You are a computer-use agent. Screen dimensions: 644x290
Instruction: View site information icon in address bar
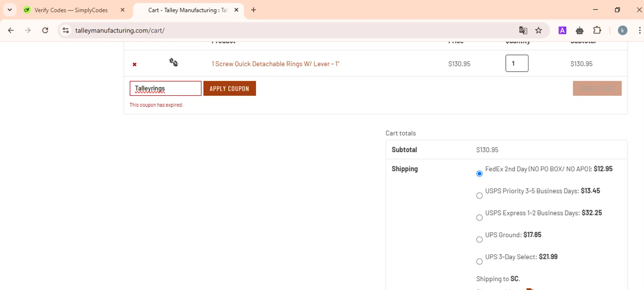point(66,30)
